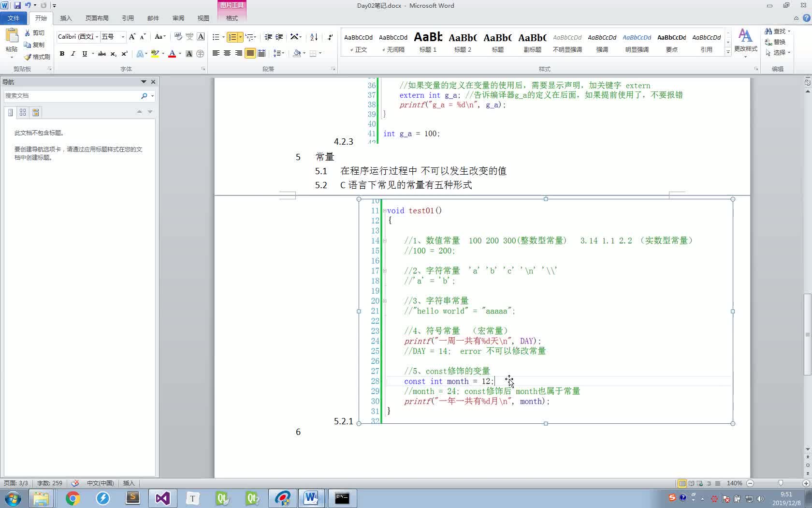812x508 pixels.
Task: Apply the Heading 1 style
Action: click(x=428, y=43)
